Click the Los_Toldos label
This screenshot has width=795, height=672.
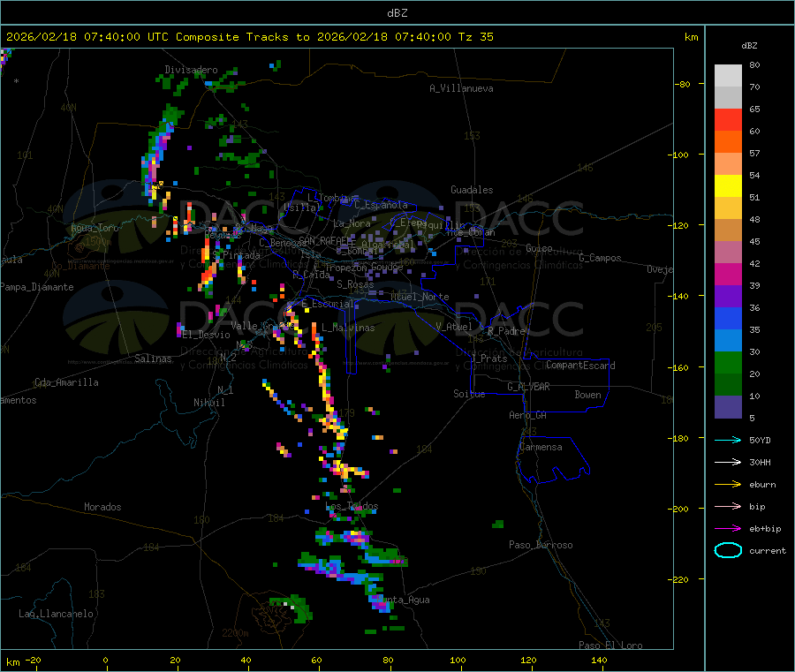click(x=352, y=506)
